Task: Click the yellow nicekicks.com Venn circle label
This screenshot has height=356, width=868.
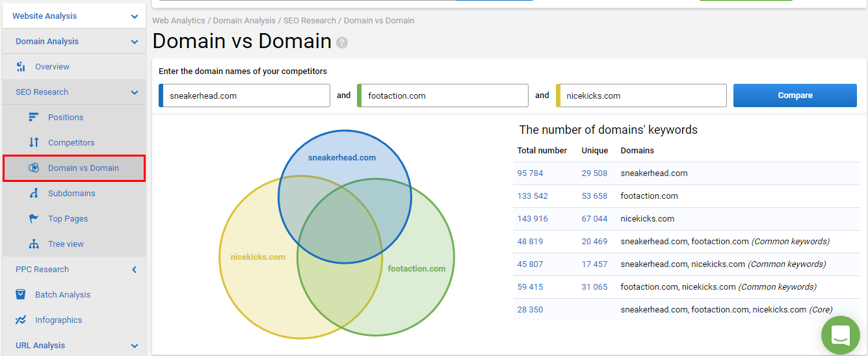Action: pyautogui.click(x=257, y=257)
